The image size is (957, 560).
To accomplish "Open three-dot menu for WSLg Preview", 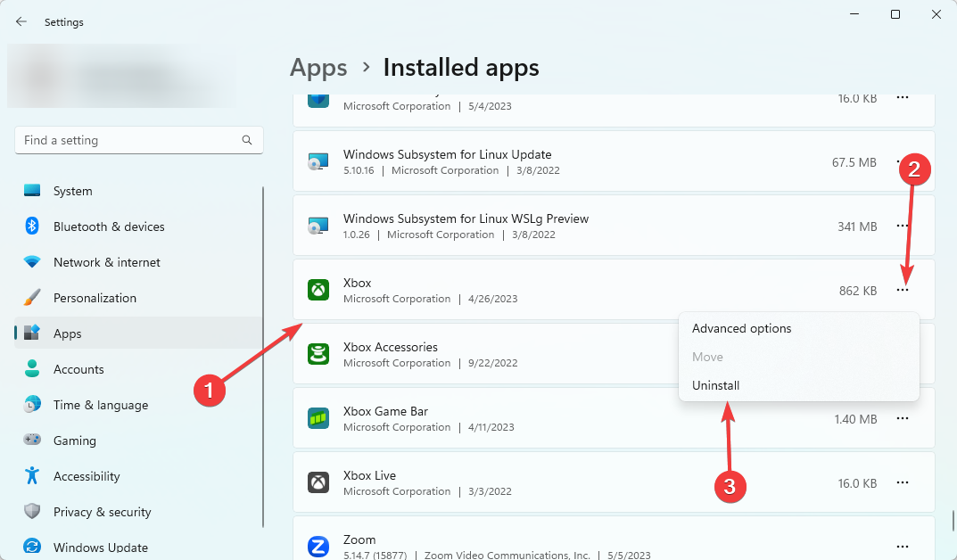I will coord(903,226).
